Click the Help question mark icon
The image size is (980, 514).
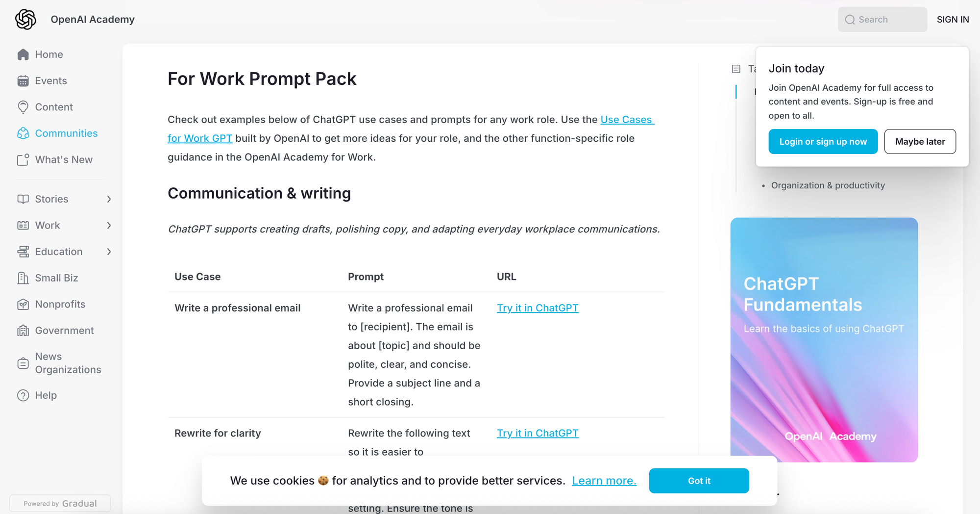23,395
